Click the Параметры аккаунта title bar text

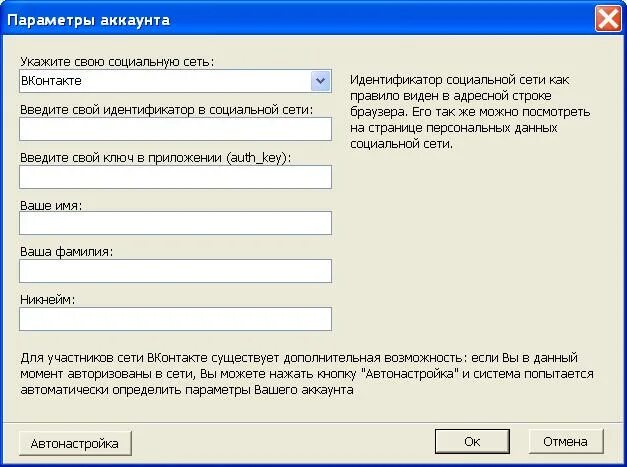click(x=88, y=20)
